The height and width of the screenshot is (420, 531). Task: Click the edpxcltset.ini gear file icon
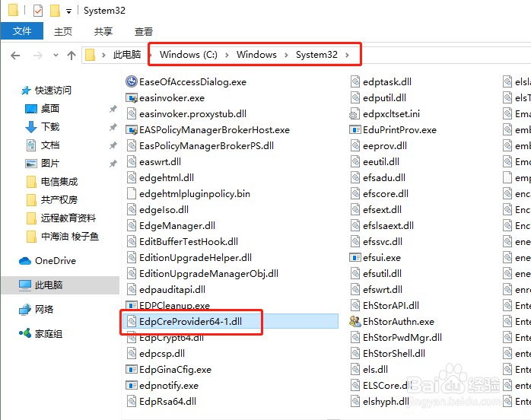tap(355, 114)
